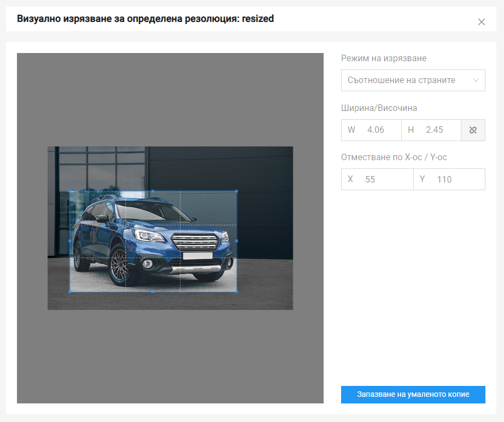Grab the top-right crop box handle
The image size is (504, 422).
pyautogui.click(x=236, y=191)
